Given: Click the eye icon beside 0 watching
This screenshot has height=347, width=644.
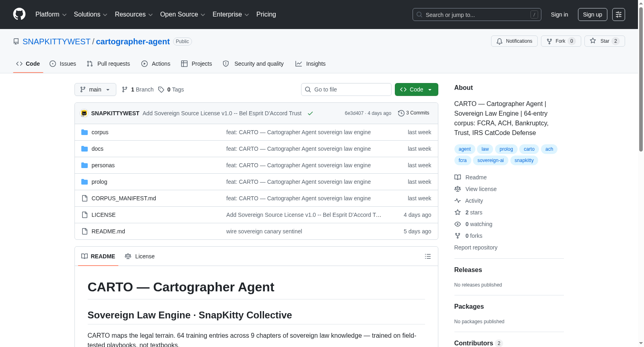Looking at the screenshot, I should 458,224.
